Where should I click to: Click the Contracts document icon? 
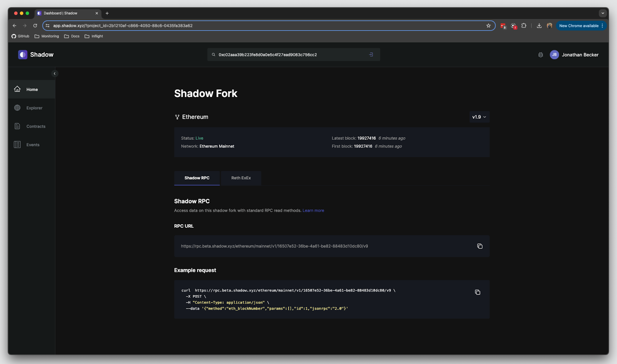pos(17,126)
